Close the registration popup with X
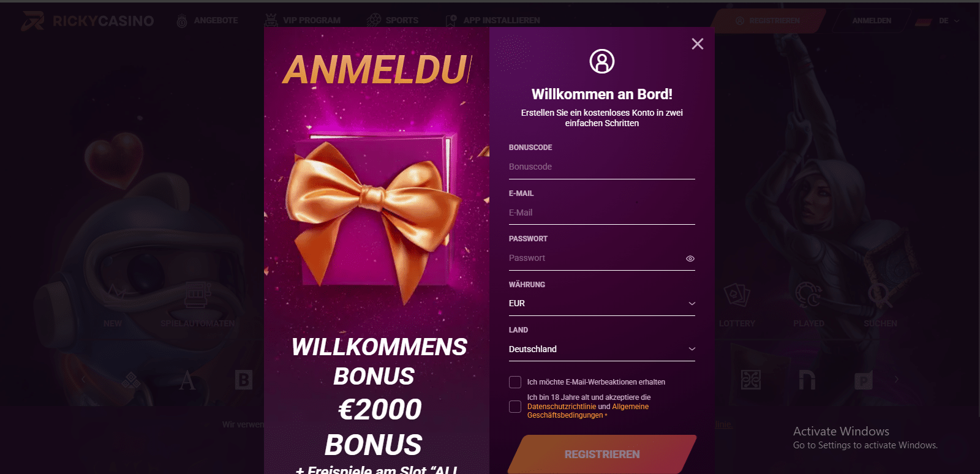Viewport: 980px width, 474px height. point(697,44)
